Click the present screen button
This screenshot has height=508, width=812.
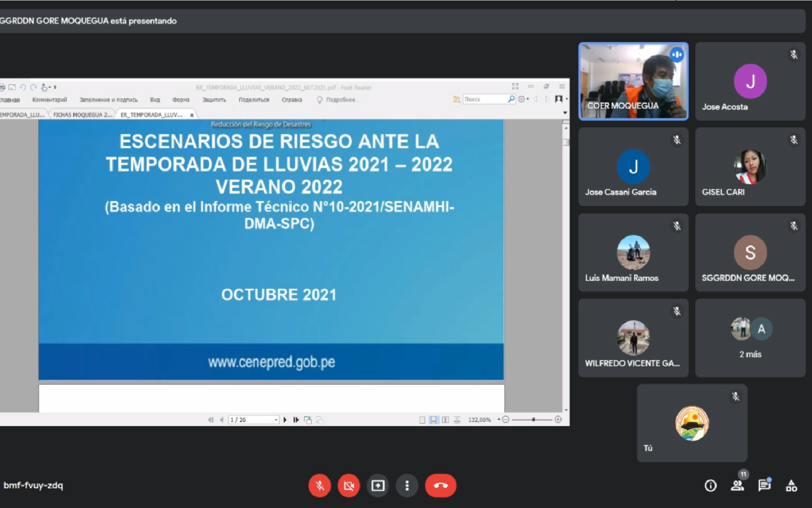tap(378, 486)
